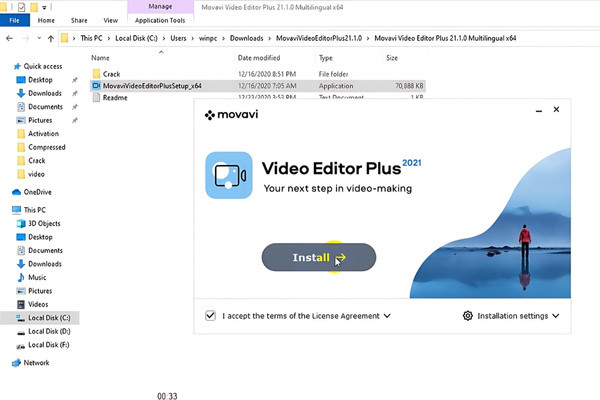
Task: Sort by the Date modified column
Action: tap(259, 58)
